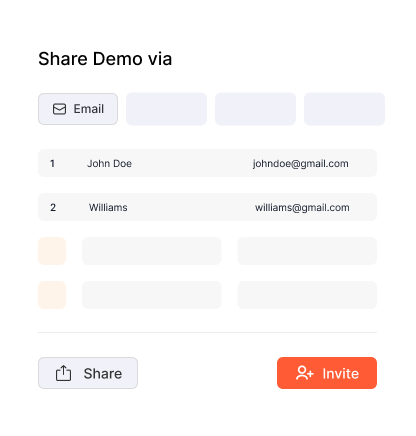416x436 pixels.
Task: Click the third row peach number placeholder
Action: 52,251
